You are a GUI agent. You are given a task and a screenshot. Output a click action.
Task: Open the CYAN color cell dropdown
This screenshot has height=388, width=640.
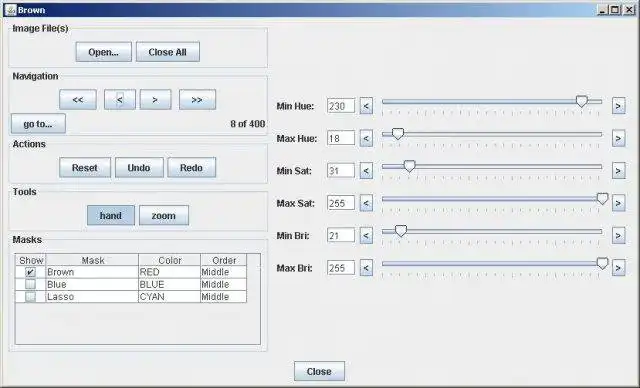pos(169,297)
